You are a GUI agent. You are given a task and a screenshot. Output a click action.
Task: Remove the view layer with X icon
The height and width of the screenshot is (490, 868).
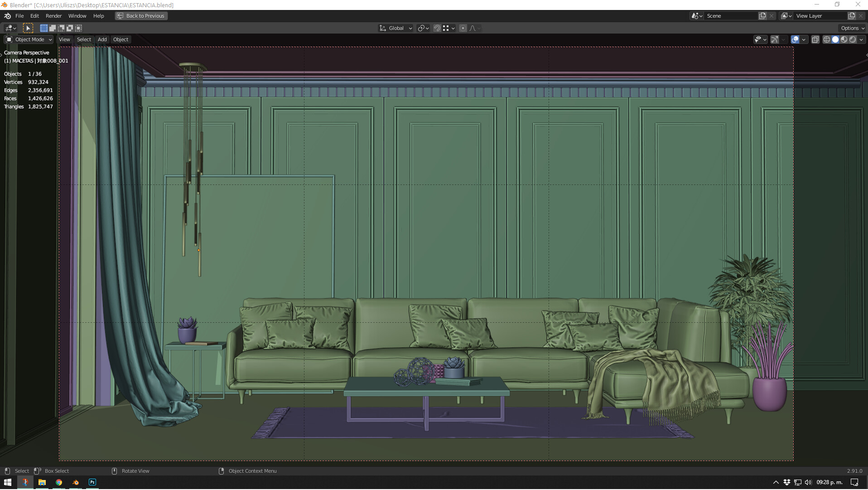[861, 16]
